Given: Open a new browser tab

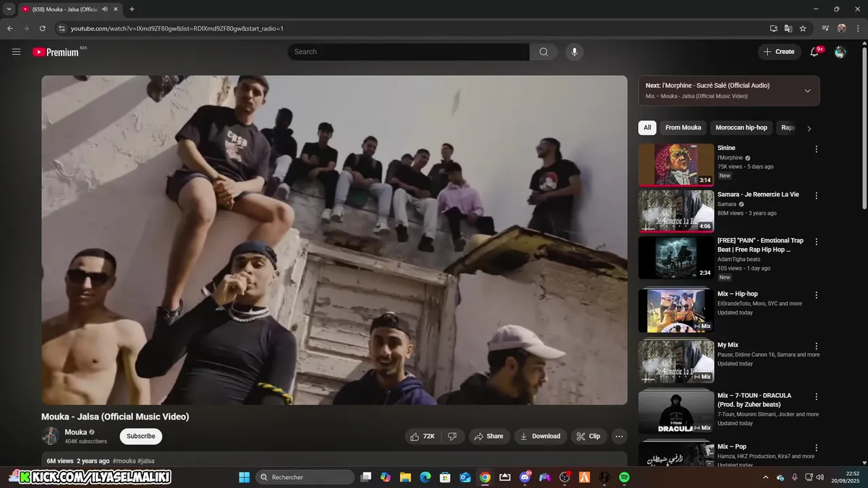Looking at the screenshot, I should point(132,9).
